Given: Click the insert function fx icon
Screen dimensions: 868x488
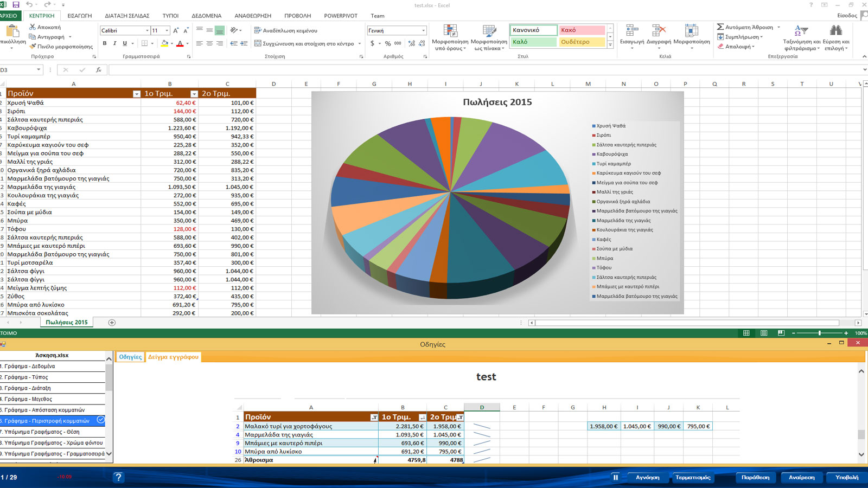Looking at the screenshot, I should coord(99,69).
